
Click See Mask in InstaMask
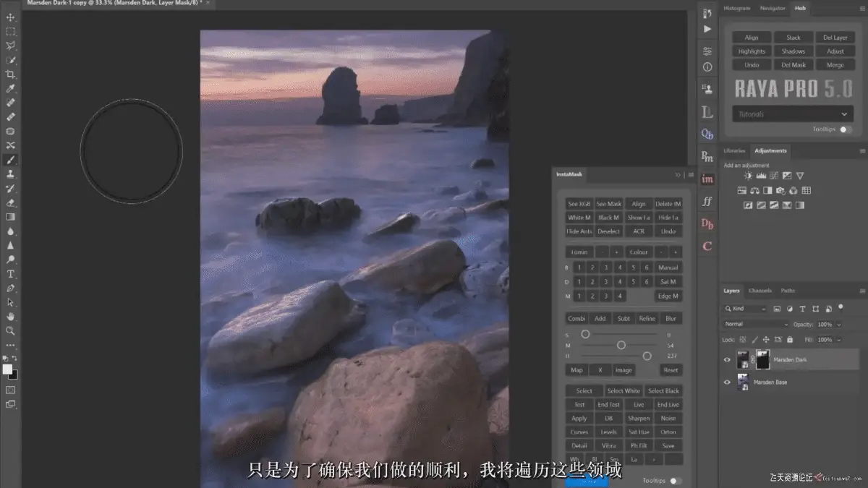[x=608, y=204]
